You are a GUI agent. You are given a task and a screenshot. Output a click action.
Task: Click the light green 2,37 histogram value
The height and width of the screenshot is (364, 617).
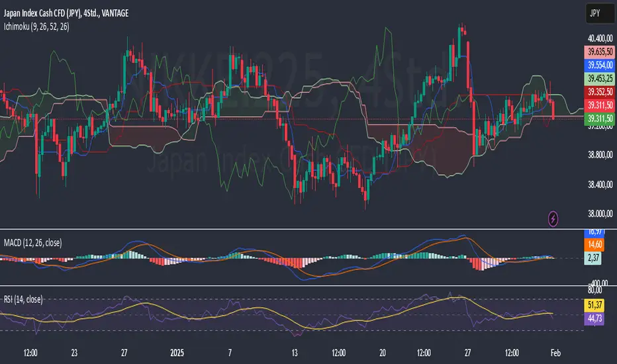593,257
